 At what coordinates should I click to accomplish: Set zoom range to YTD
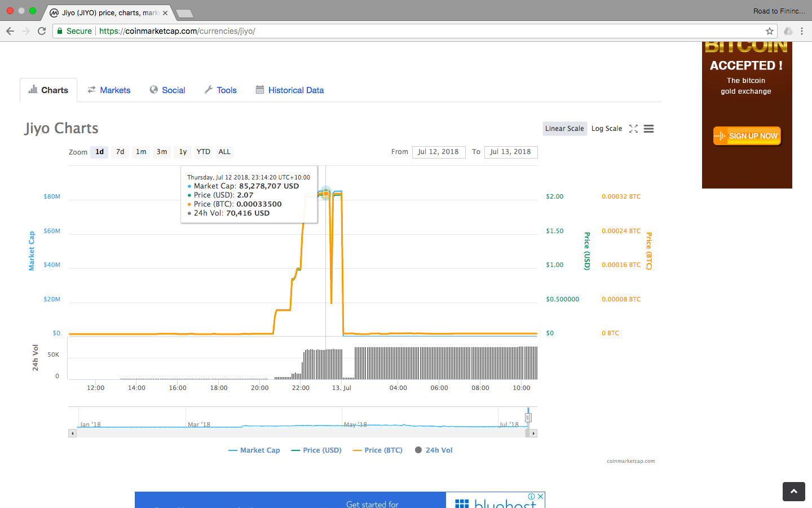(204, 152)
